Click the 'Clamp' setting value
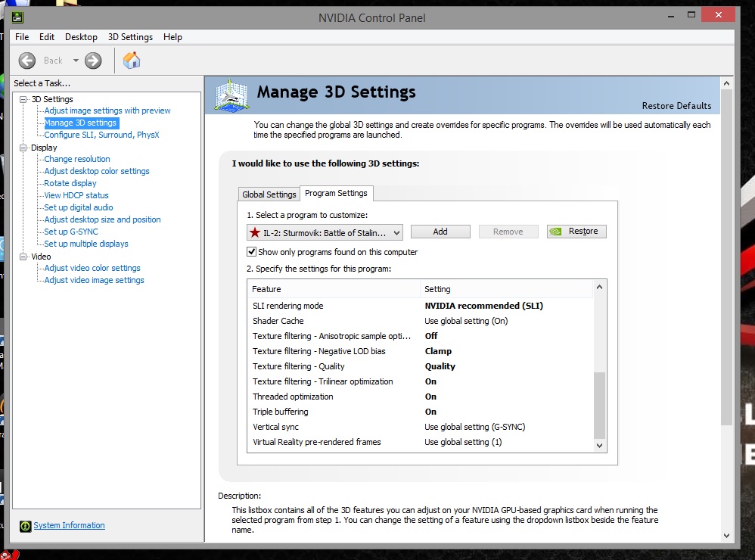Screen dimensions: 755x560 tap(438, 351)
